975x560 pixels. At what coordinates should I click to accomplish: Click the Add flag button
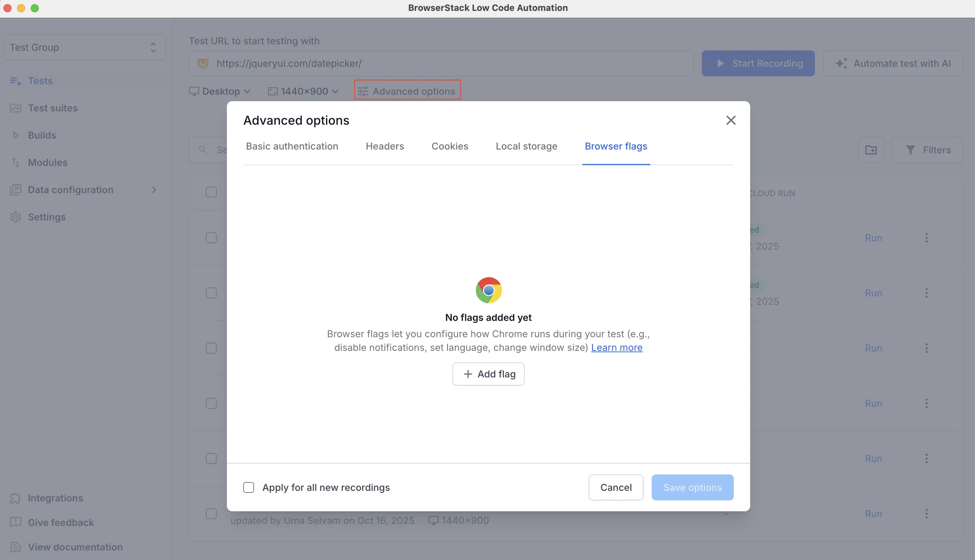click(x=488, y=373)
